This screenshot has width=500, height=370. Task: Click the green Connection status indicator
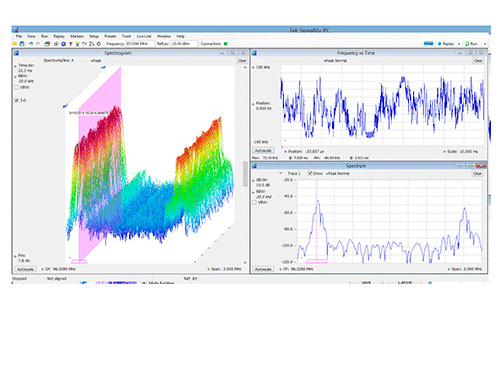point(226,44)
